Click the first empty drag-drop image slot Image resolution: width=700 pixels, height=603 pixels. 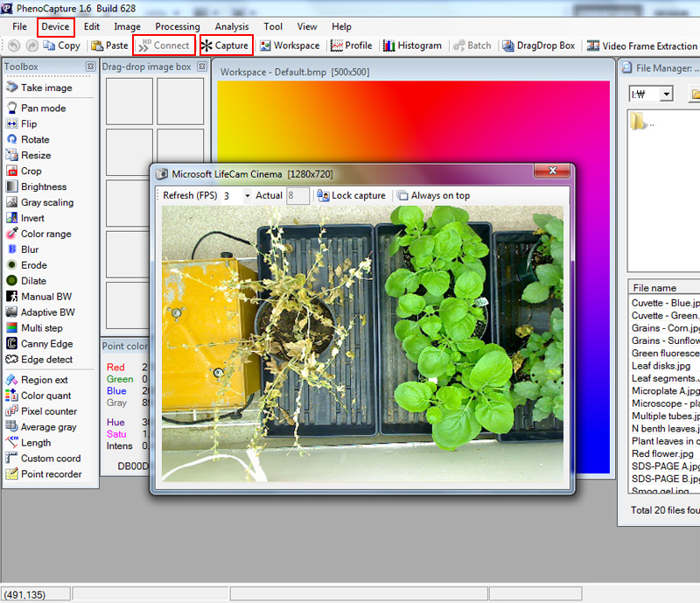tap(129, 101)
